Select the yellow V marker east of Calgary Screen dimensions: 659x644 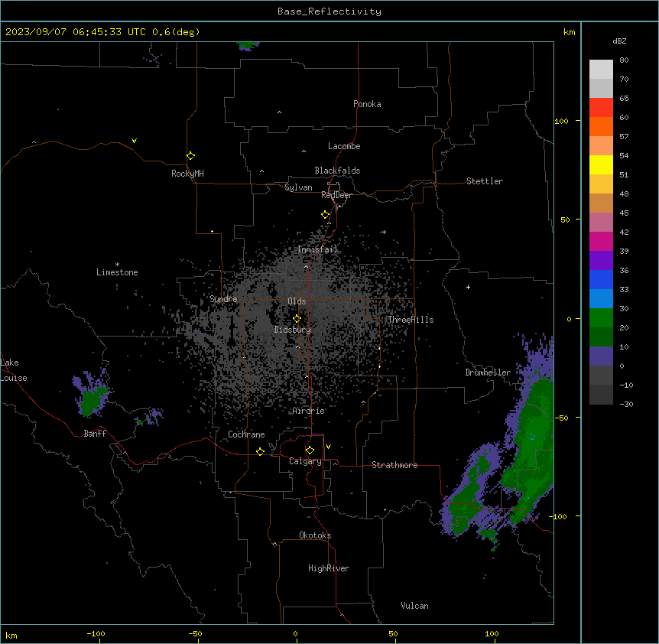(x=328, y=447)
